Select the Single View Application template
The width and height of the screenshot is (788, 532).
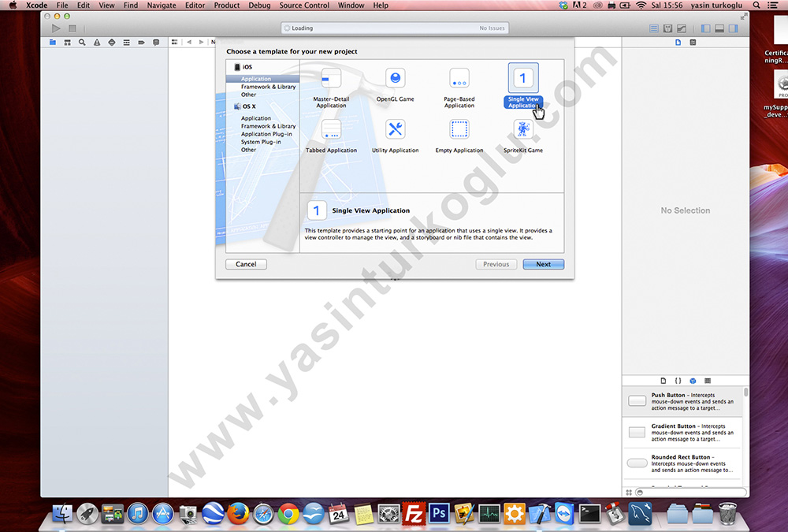523,85
